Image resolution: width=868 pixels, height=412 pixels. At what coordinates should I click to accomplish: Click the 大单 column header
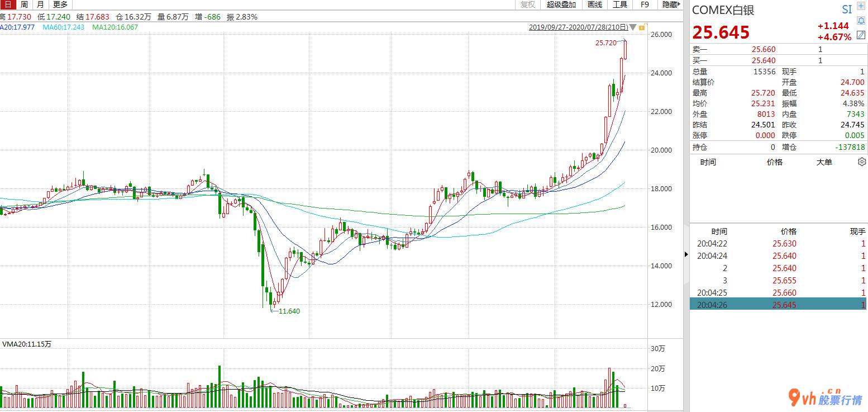(x=824, y=162)
